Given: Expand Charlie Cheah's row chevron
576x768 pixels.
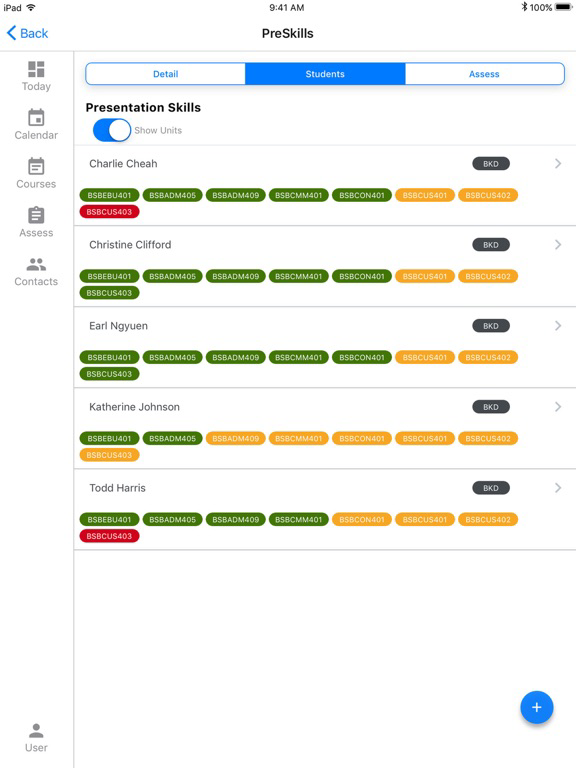Looking at the screenshot, I should click(x=558, y=164).
